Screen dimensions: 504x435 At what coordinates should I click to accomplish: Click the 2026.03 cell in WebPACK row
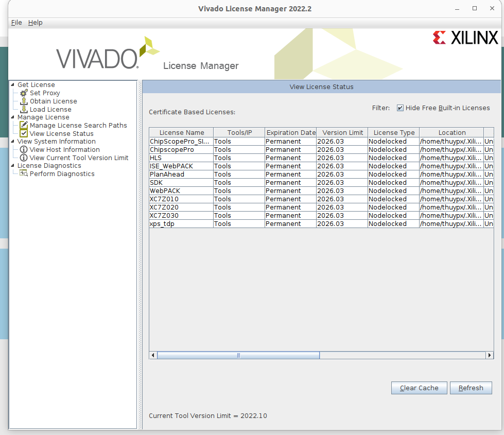pyautogui.click(x=342, y=190)
